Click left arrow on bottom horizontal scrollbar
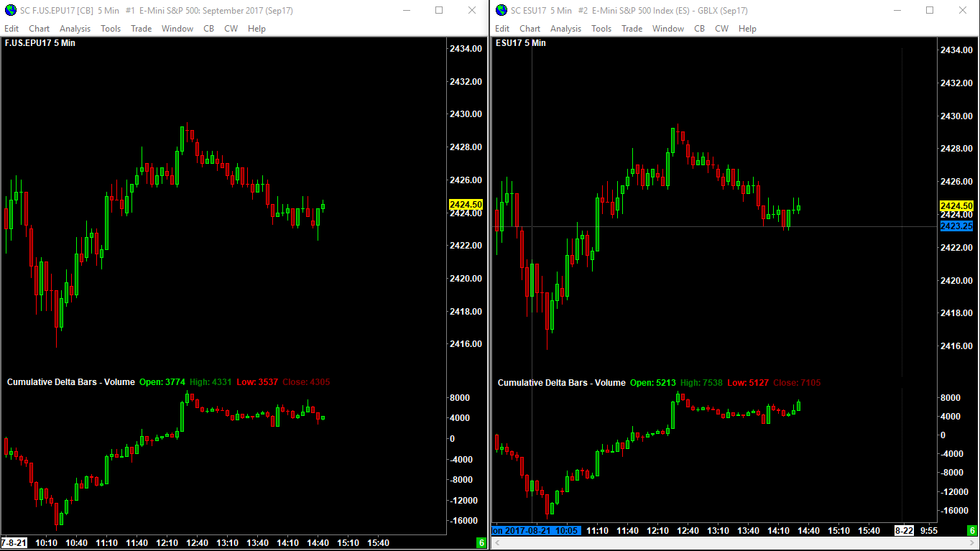This screenshot has width=980, height=551. [496, 544]
